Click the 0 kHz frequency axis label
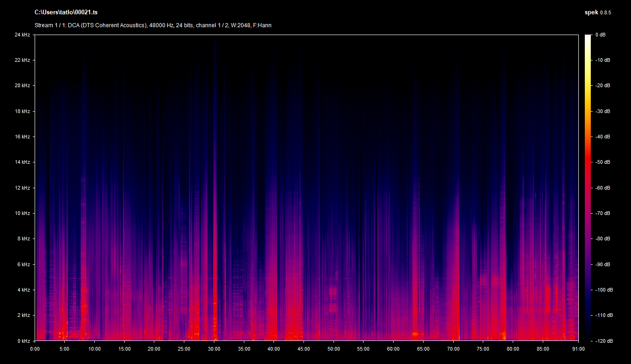 (x=24, y=341)
